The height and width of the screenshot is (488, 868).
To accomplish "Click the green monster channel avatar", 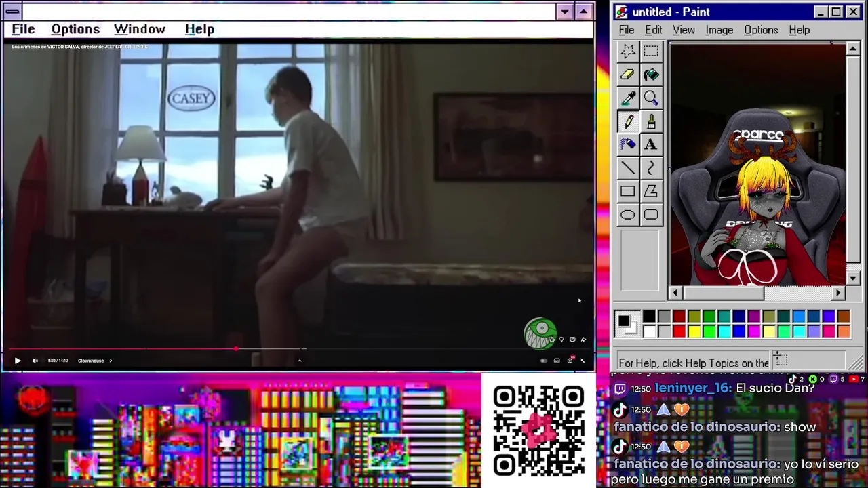I will pos(540,333).
